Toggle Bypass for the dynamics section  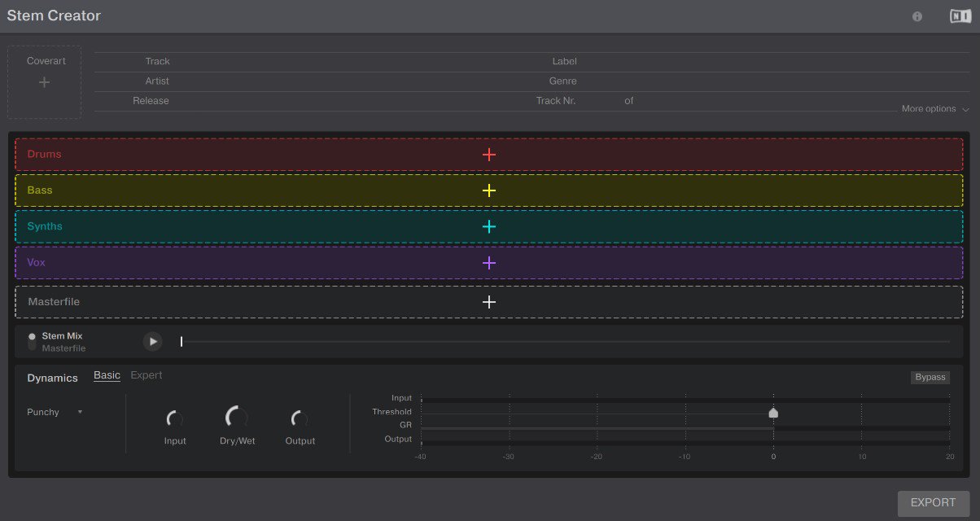pos(930,377)
